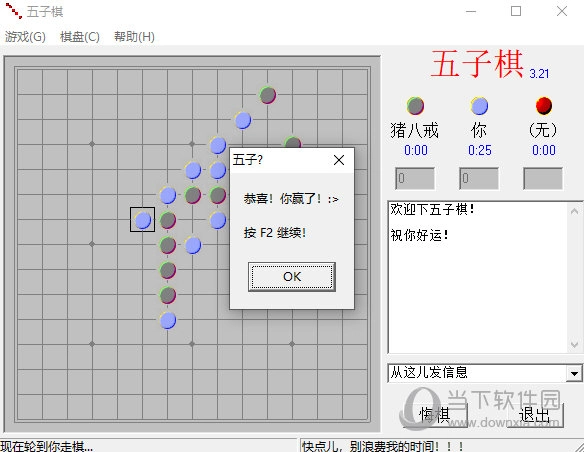
Task: Click the red (无) player stone icon
Action: [x=544, y=106]
